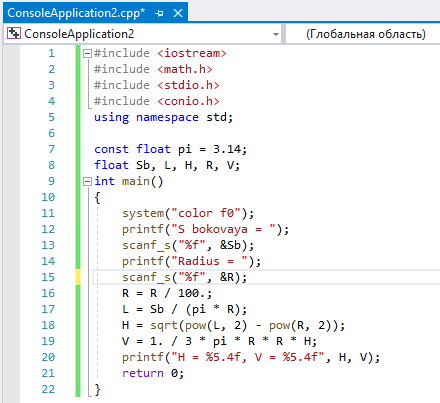Click the system("color f0") line

pos(188,213)
